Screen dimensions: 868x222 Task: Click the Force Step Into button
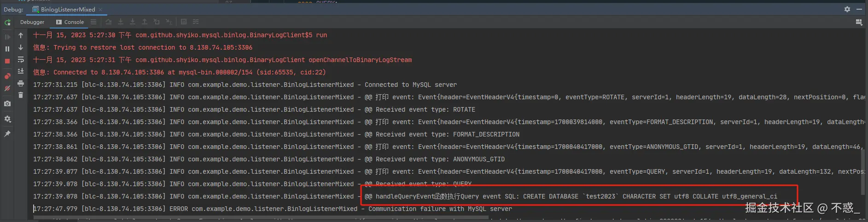133,22
